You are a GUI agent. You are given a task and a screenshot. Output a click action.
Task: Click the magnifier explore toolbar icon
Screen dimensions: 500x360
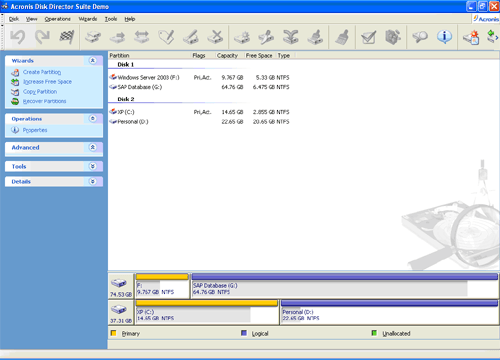(420, 37)
